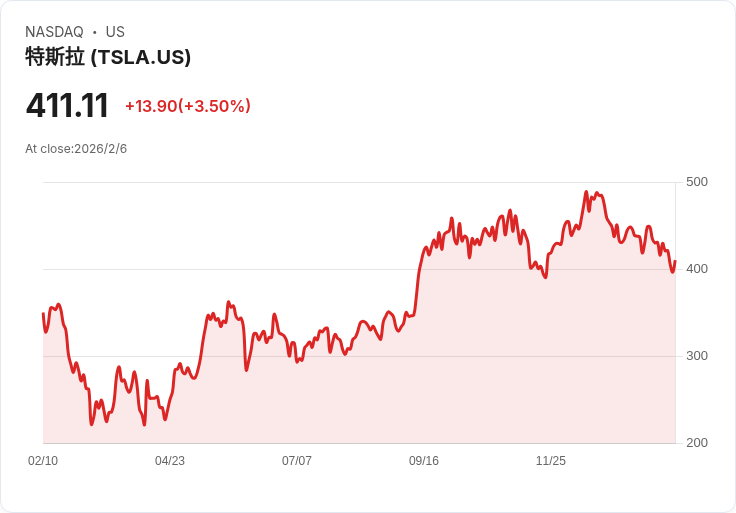Click the starting point of the price line

tap(43, 314)
